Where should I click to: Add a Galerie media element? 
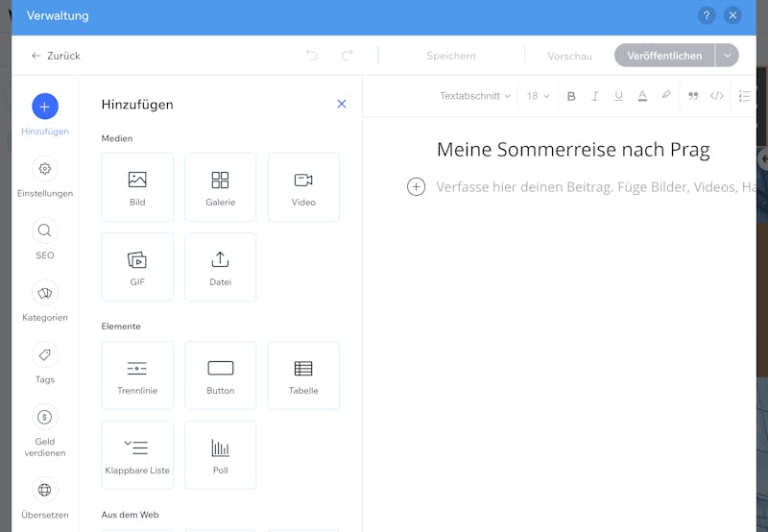(x=221, y=187)
